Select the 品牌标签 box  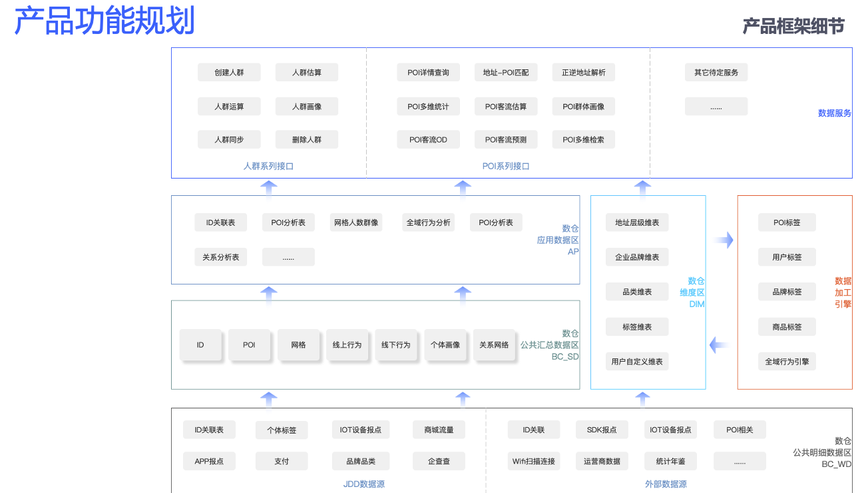(x=787, y=292)
